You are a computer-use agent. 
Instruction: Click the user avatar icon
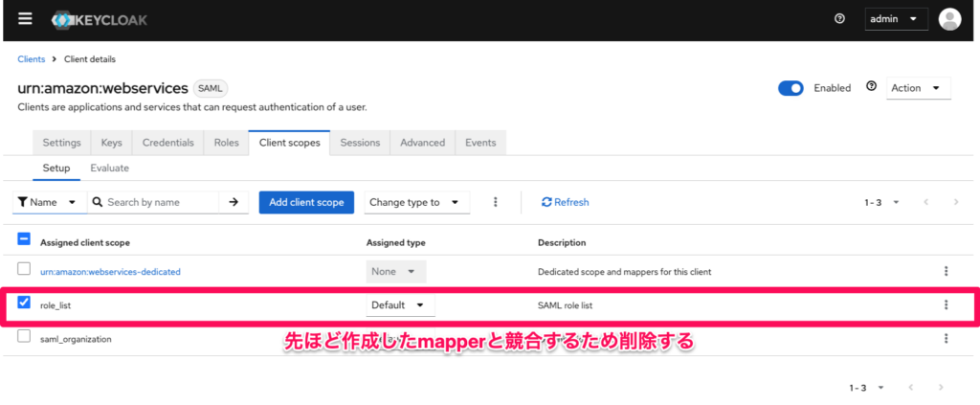pyautogui.click(x=949, y=19)
